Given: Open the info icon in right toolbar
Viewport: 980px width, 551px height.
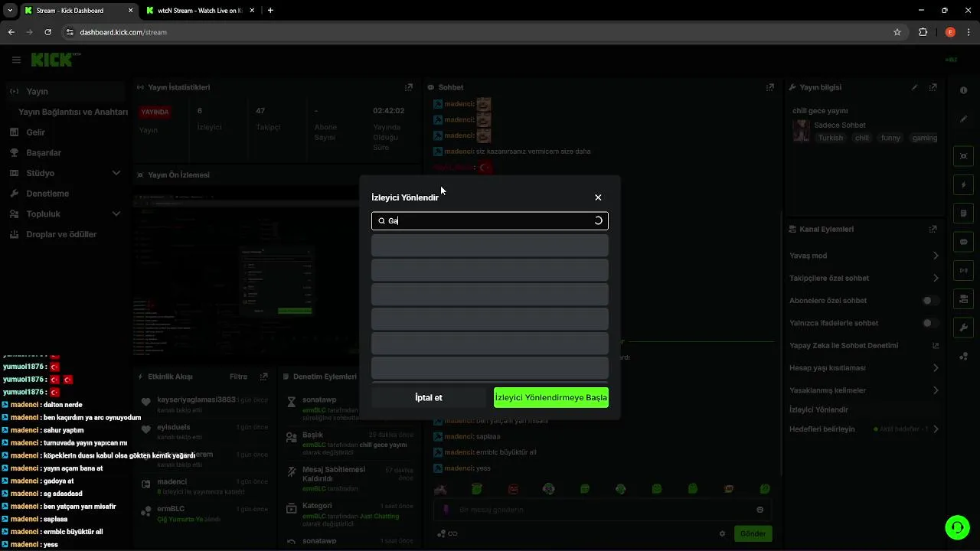Looking at the screenshot, I should pos(963,90).
